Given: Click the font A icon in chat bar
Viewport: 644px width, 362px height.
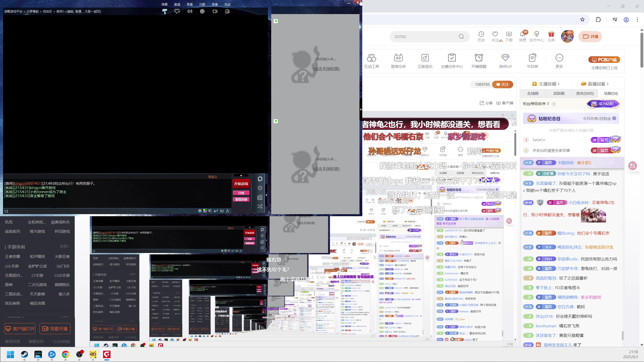Looking at the screenshot, I should coord(227,211).
